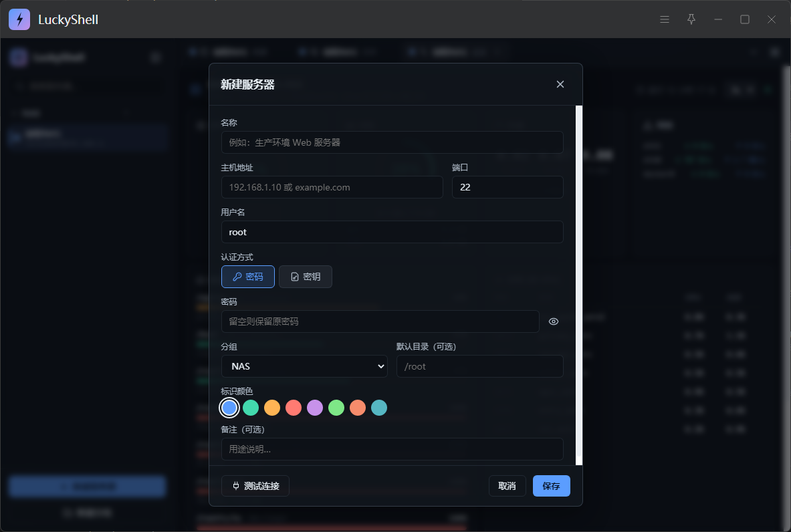Click 保存 to save the server
This screenshot has height=532, width=791.
pyautogui.click(x=552, y=486)
